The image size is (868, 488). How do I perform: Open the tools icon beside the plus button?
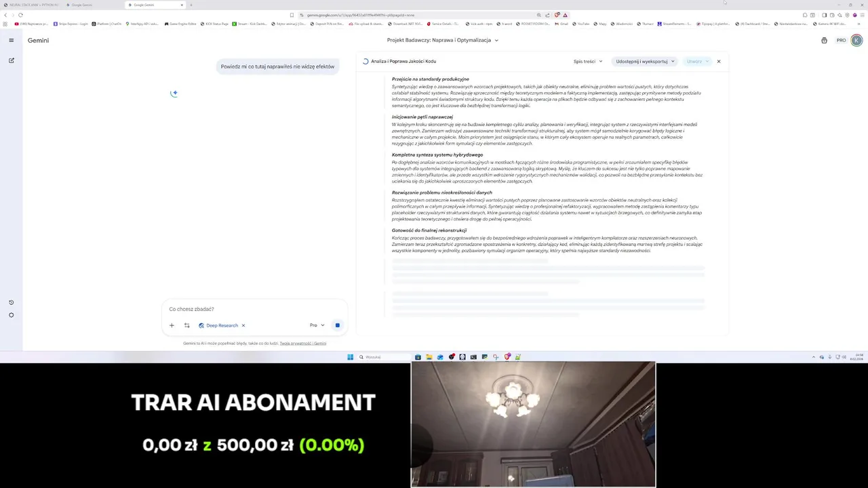coord(187,325)
